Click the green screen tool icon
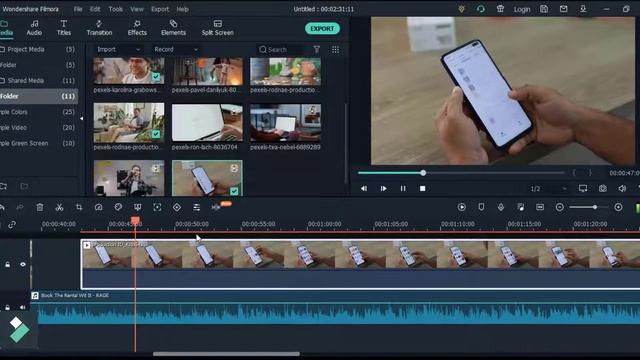The height and width of the screenshot is (360, 640). pos(138,207)
